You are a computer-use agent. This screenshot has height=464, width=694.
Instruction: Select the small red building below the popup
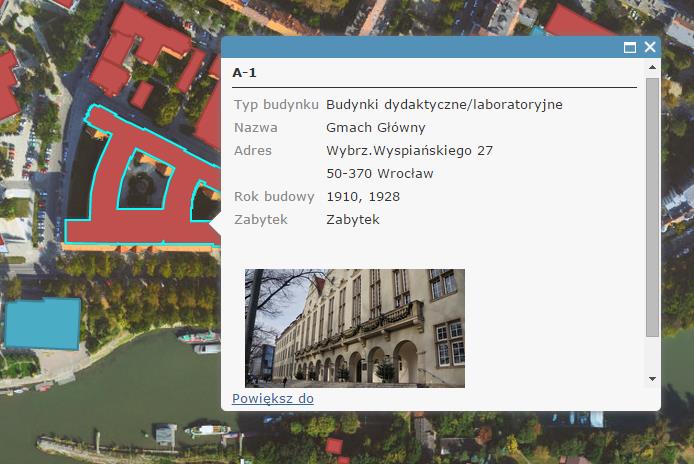pyautogui.click(x=334, y=446)
